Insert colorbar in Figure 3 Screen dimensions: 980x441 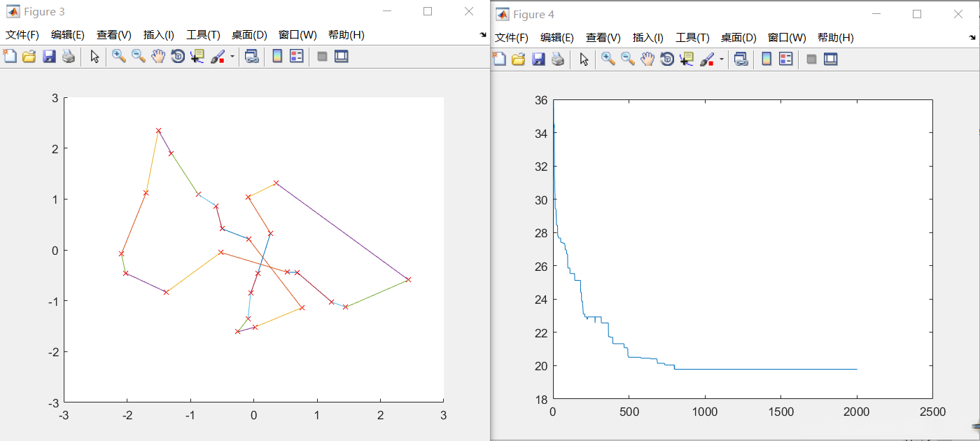277,57
